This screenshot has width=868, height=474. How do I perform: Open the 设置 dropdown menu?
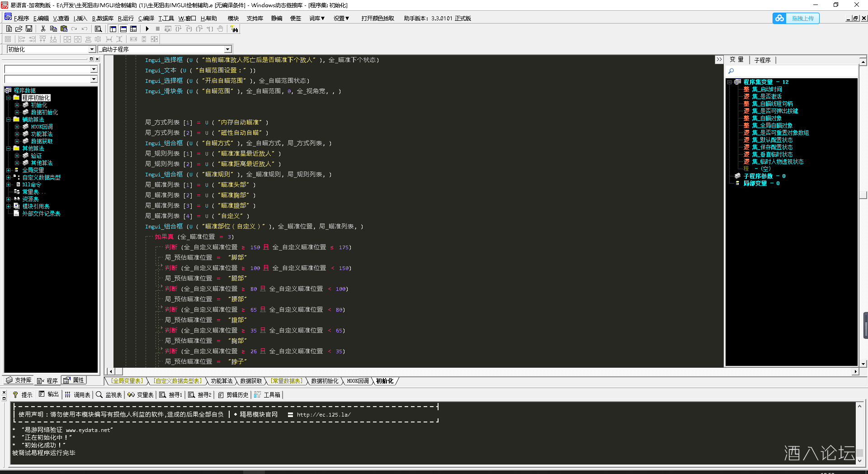[x=341, y=18]
